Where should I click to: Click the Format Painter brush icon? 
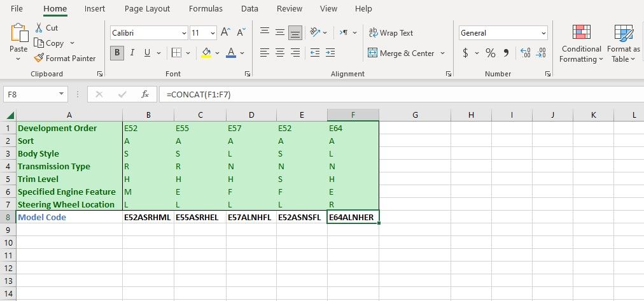pos(39,59)
